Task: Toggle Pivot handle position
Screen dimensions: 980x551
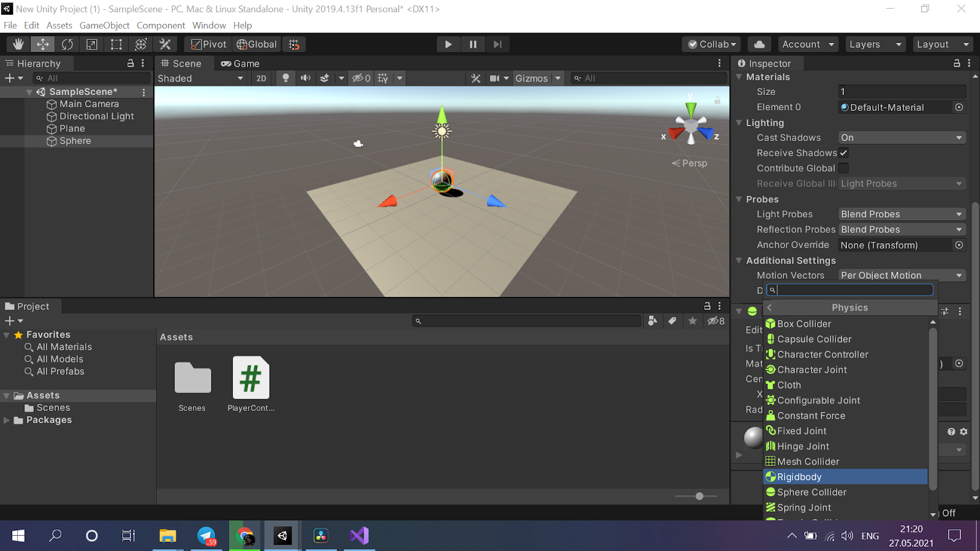Action: point(208,44)
